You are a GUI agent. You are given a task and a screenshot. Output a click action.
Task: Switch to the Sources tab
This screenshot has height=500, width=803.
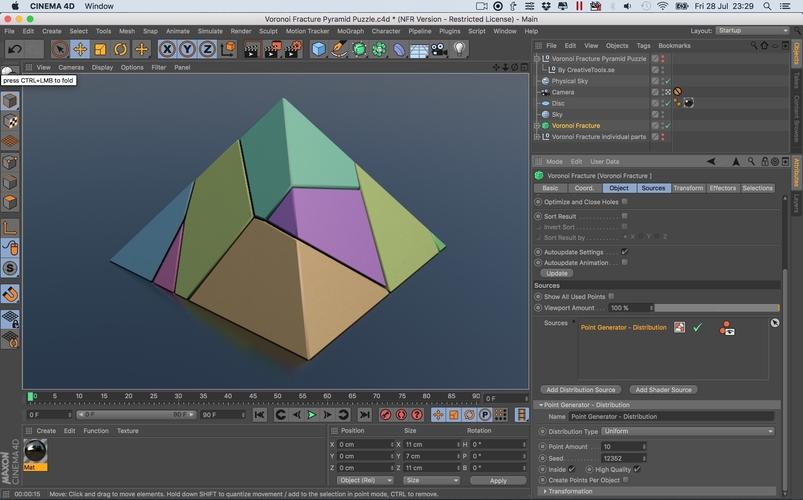(x=653, y=188)
